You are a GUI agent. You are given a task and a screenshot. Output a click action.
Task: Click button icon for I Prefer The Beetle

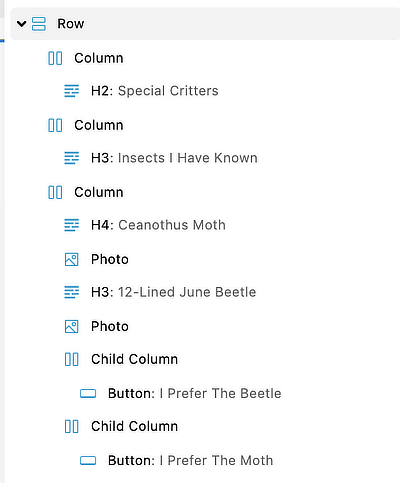[x=88, y=394]
